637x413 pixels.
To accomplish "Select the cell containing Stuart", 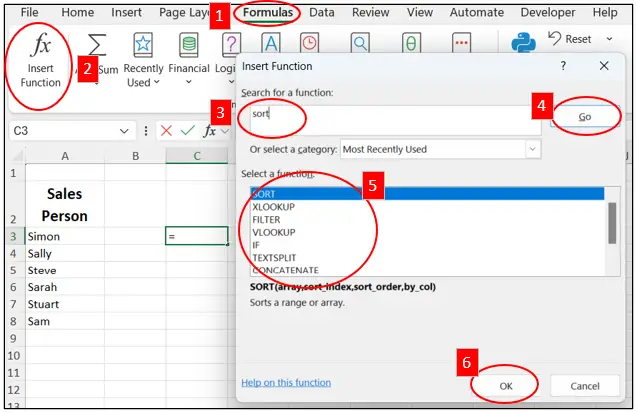I will (x=65, y=304).
